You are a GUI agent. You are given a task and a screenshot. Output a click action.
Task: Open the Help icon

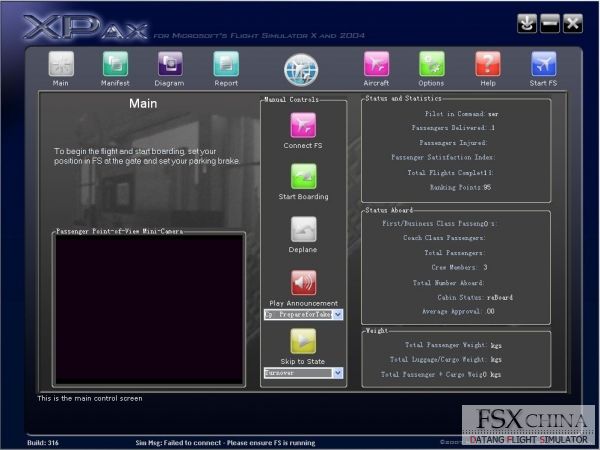pos(488,64)
